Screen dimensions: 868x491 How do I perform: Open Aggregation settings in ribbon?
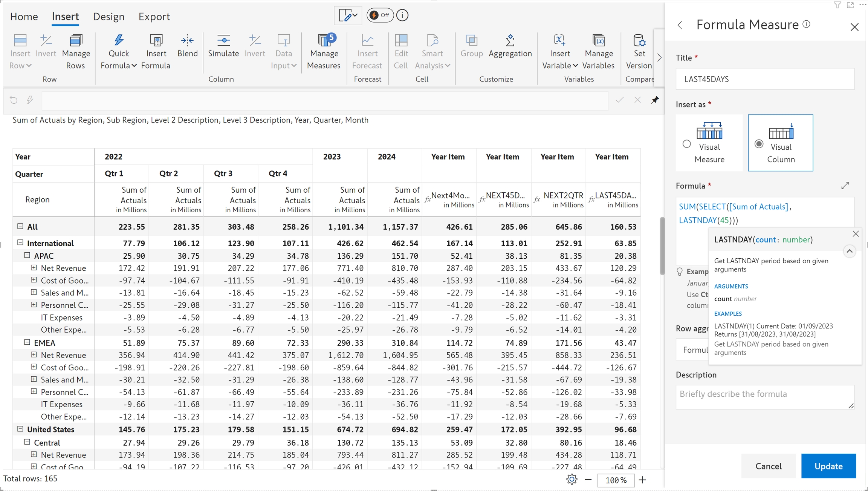pyautogui.click(x=510, y=41)
